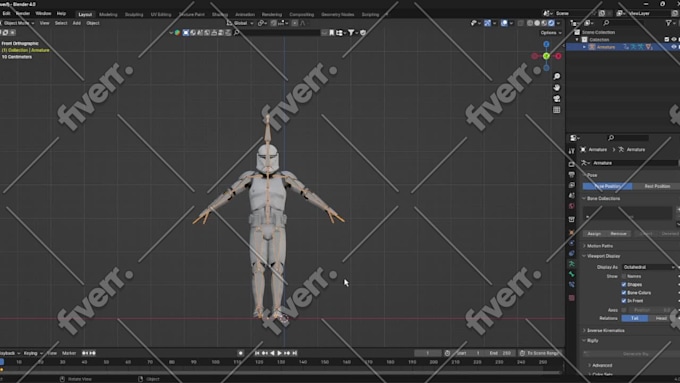
Task: Toggle the viewport overlays icon
Action: [x=504, y=23]
